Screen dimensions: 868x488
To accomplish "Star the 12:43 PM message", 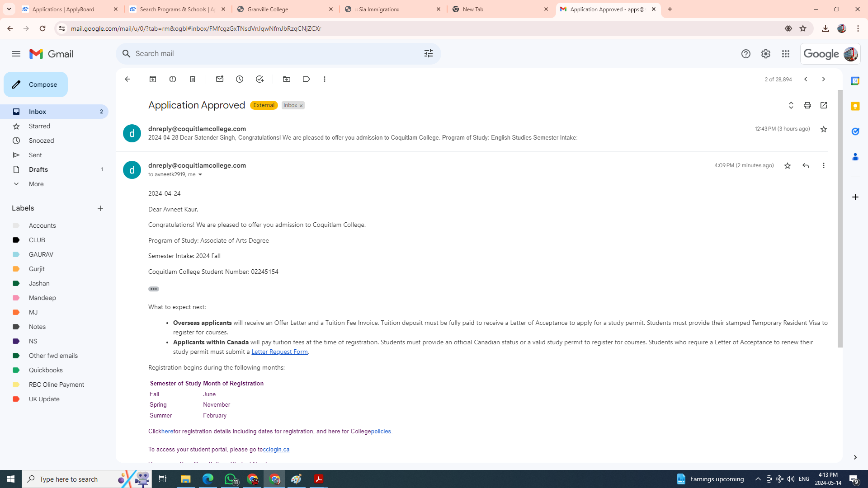I will pos(824,129).
